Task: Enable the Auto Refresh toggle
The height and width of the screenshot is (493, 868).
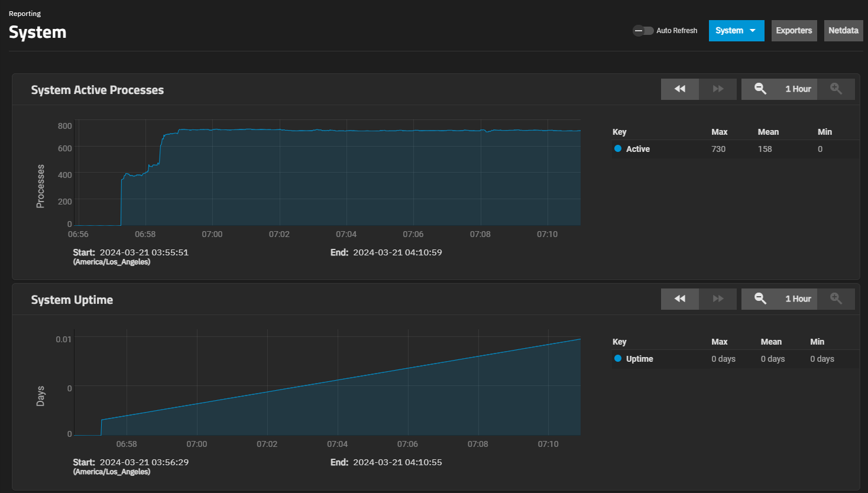Action: 643,31
